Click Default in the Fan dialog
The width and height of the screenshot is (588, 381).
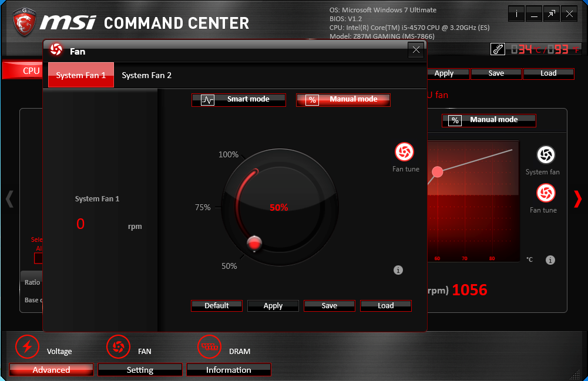tap(217, 306)
